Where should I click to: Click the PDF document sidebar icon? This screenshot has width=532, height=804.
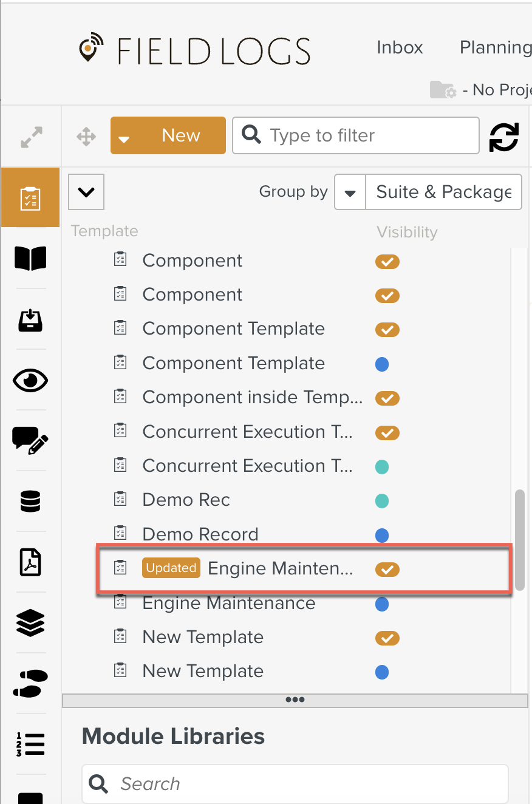click(x=30, y=562)
